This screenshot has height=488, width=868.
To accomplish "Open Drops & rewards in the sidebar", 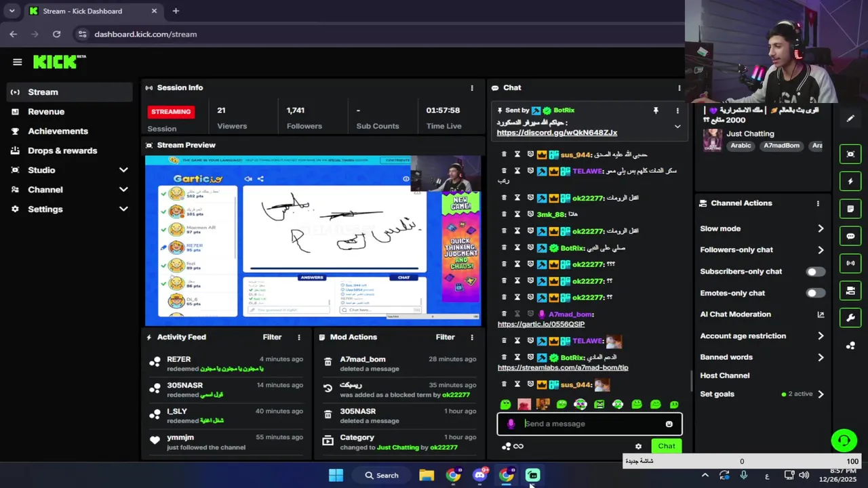I will coord(70,151).
